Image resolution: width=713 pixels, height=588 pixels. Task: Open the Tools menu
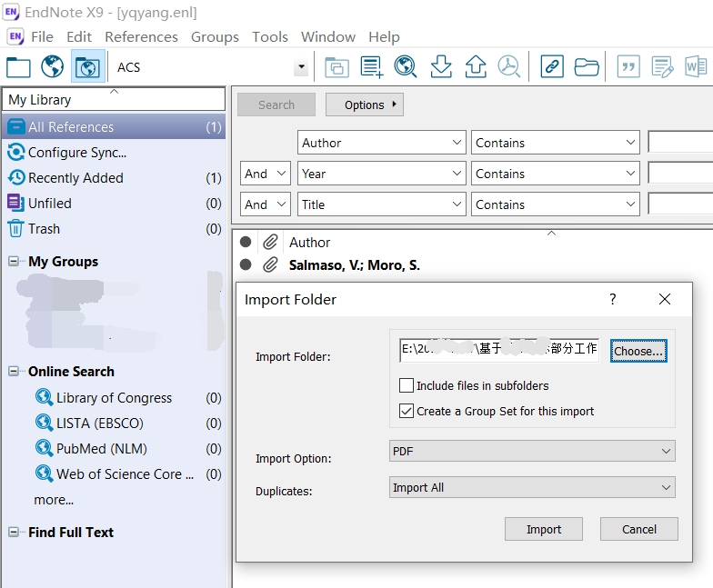[x=270, y=36]
